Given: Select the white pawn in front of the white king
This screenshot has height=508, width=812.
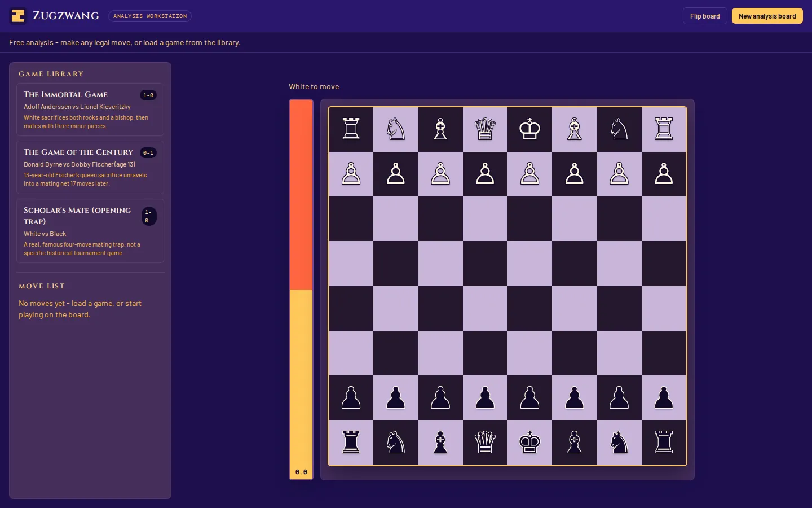Looking at the screenshot, I should 529,174.
